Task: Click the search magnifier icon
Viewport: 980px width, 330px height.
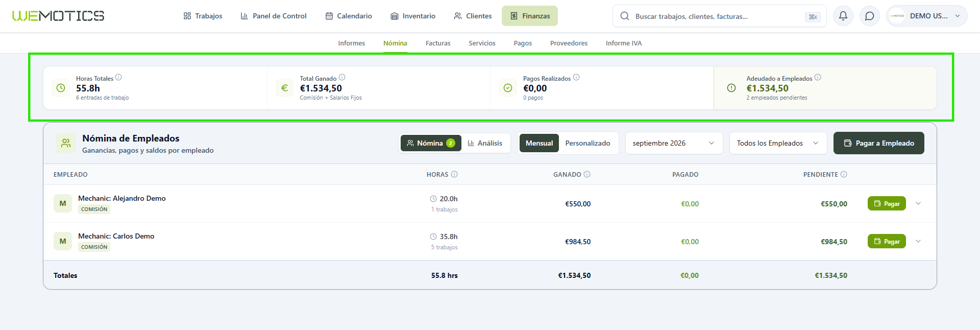Action: [x=625, y=16]
